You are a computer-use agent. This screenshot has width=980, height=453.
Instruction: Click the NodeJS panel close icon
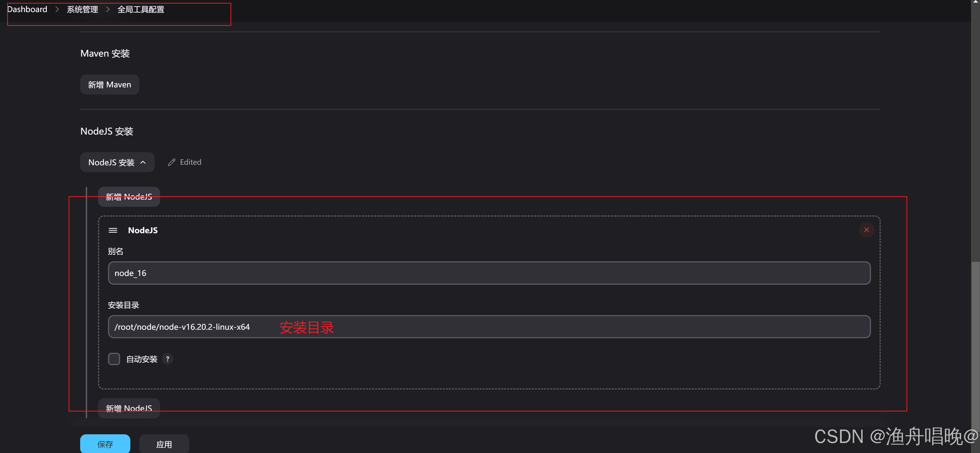pyautogui.click(x=867, y=230)
